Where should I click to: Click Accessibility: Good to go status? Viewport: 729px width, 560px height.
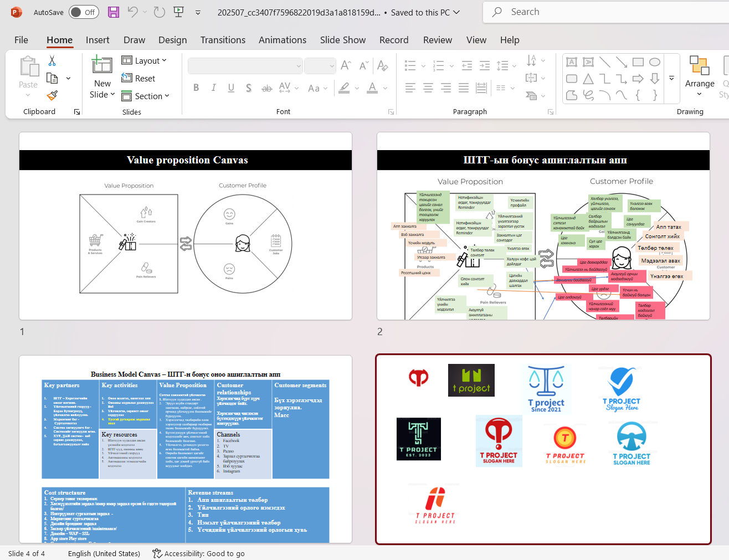[198, 553]
